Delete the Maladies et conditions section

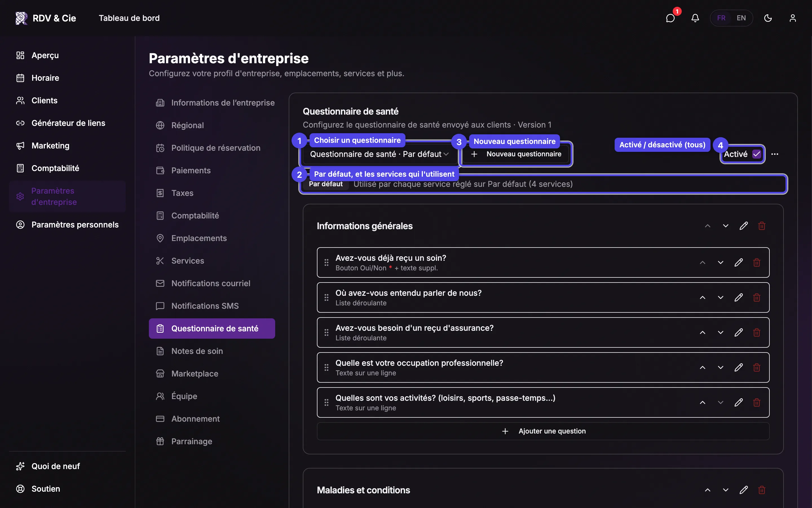point(762,490)
